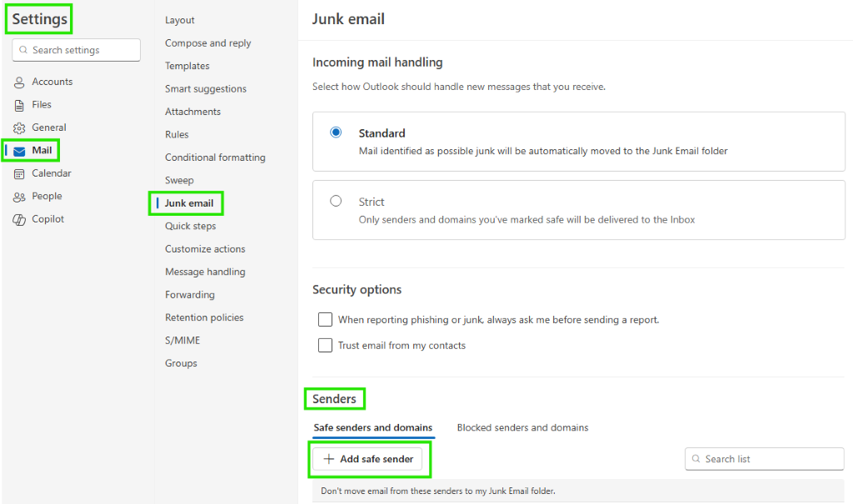This screenshot has height=504, width=853.
Task: Open Message handling settings
Action: coord(205,272)
